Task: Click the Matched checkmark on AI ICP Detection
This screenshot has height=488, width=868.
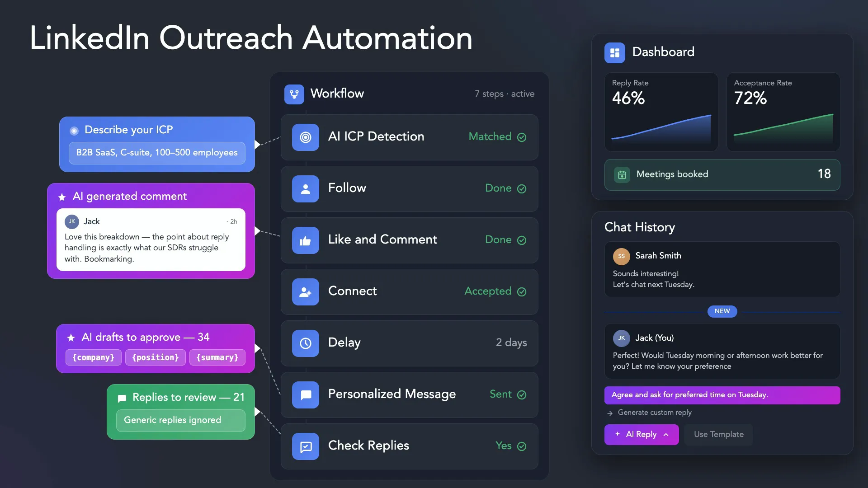Action: click(x=522, y=137)
